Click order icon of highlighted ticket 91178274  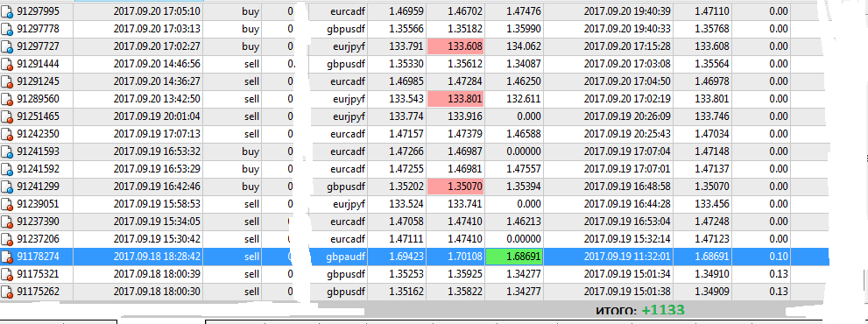(x=7, y=257)
